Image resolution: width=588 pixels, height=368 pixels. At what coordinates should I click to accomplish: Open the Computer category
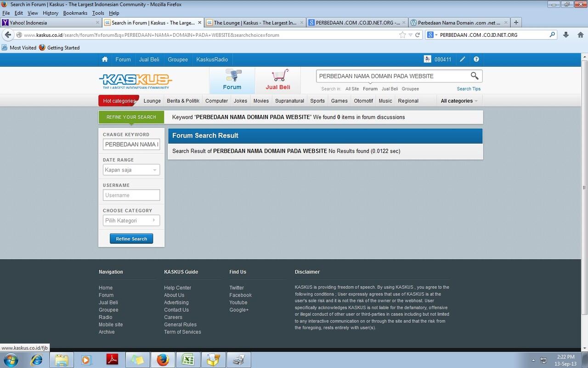tap(216, 101)
